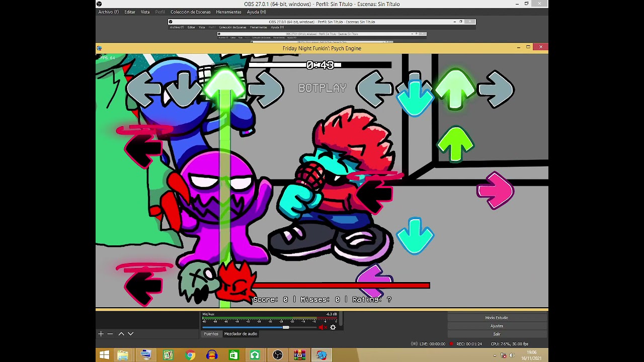The image size is (644, 362).
Task: Minimize the Psych Engine game window
Action: 518,47
